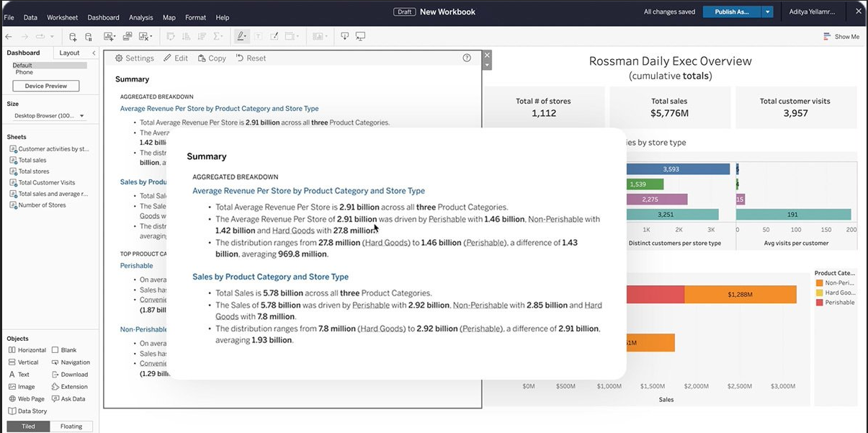Select the Download object

point(70,375)
